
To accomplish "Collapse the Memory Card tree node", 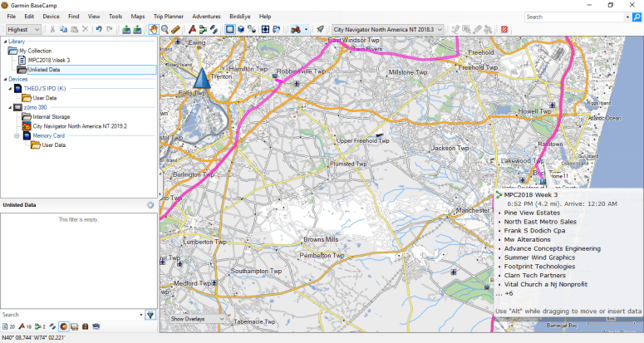I will (17, 135).
